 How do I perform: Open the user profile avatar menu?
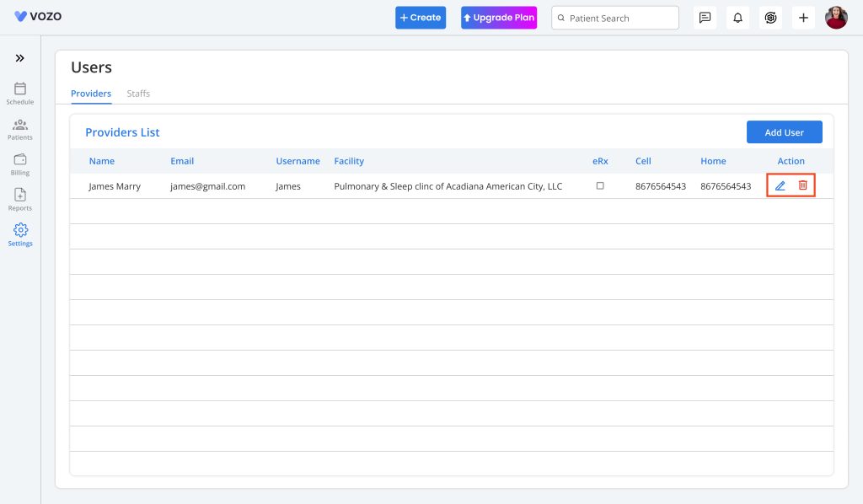[836, 18]
